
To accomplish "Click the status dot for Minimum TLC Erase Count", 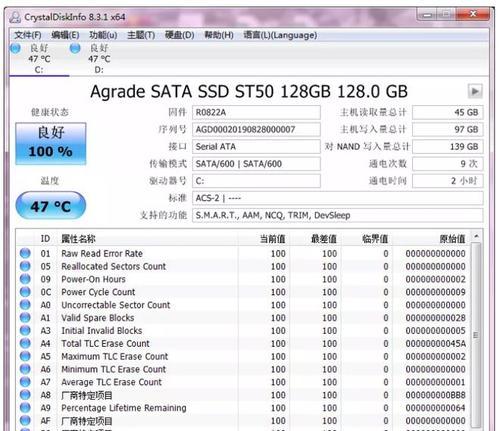I will tap(25, 369).
